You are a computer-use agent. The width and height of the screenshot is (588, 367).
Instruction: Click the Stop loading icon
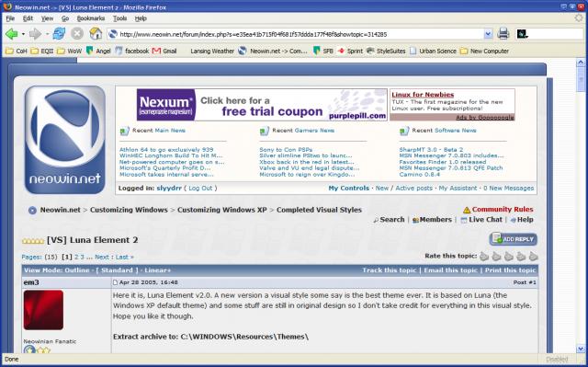coord(77,34)
